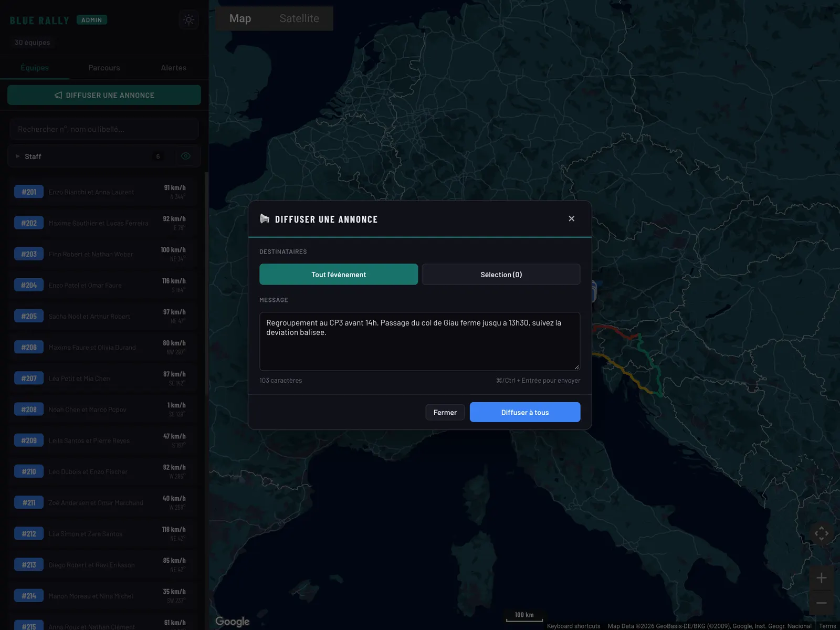The height and width of the screenshot is (630, 840).
Task: Toggle light/dark theme sun icon
Action: pyautogui.click(x=189, y=20)
